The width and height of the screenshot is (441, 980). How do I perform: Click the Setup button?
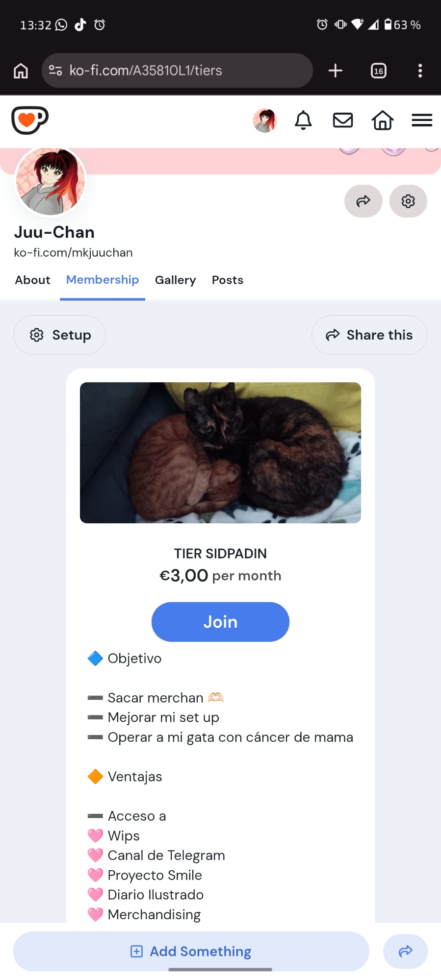[60, 335]
